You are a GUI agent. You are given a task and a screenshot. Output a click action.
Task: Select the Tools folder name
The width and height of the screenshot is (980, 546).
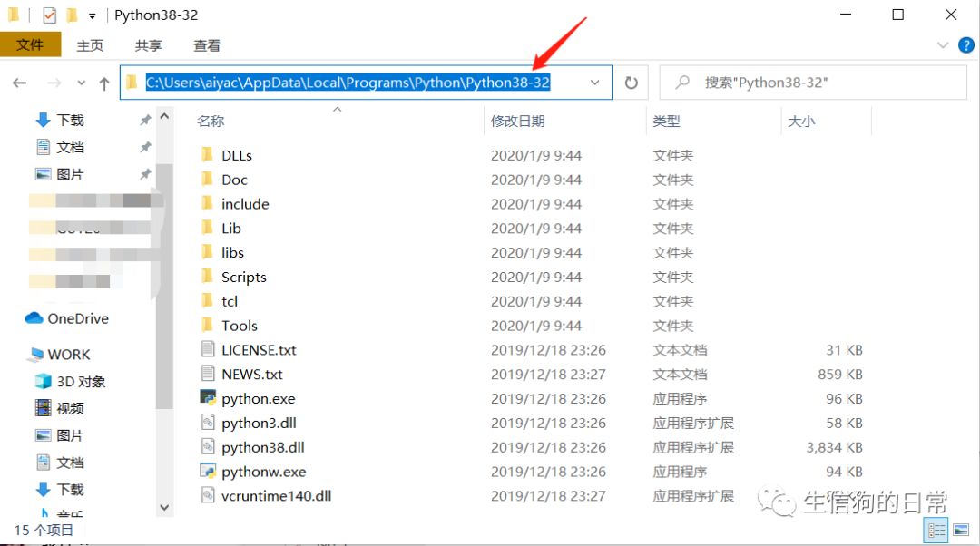[240, 326]
